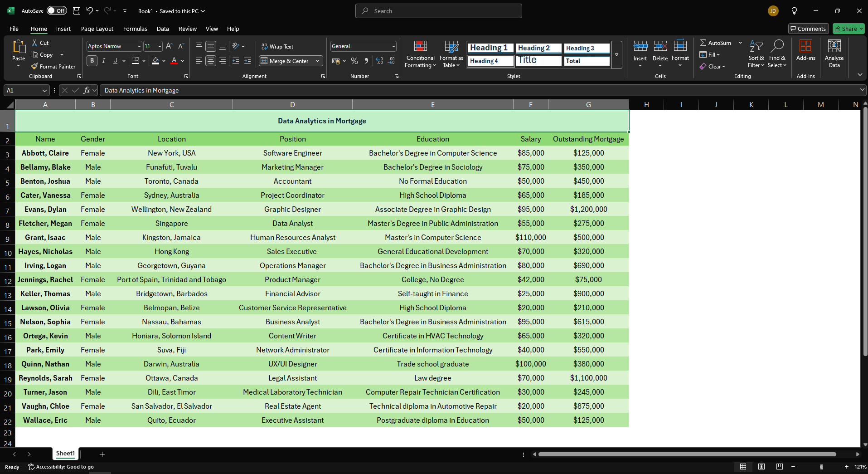The height and width of the screenshot is (474, 868).
Task: Open the Borders icon in Font group
Action: (x=135, y=61)
